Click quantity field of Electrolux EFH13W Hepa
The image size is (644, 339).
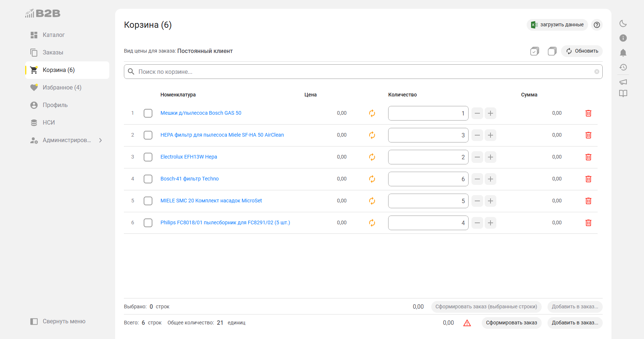pyautogui.click(x=428, y=157)
